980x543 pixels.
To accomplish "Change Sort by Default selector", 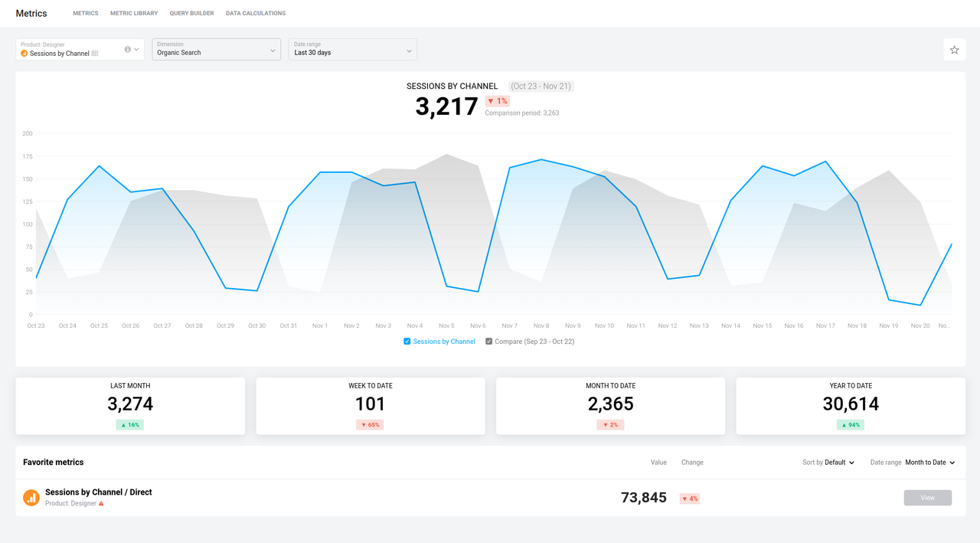I will pos(828,462).
